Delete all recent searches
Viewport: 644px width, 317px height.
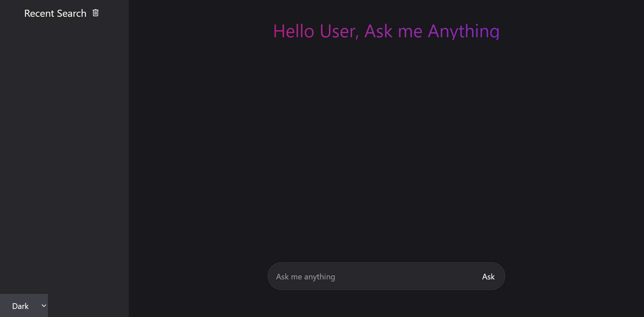pyautogui.click(x=96, y=13)
